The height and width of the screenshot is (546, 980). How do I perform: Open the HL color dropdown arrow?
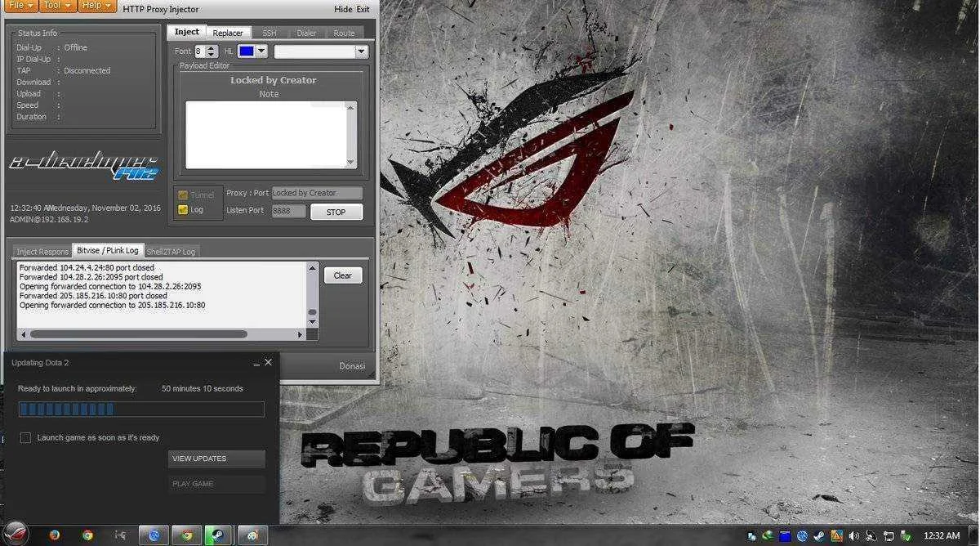pos(261,51)
